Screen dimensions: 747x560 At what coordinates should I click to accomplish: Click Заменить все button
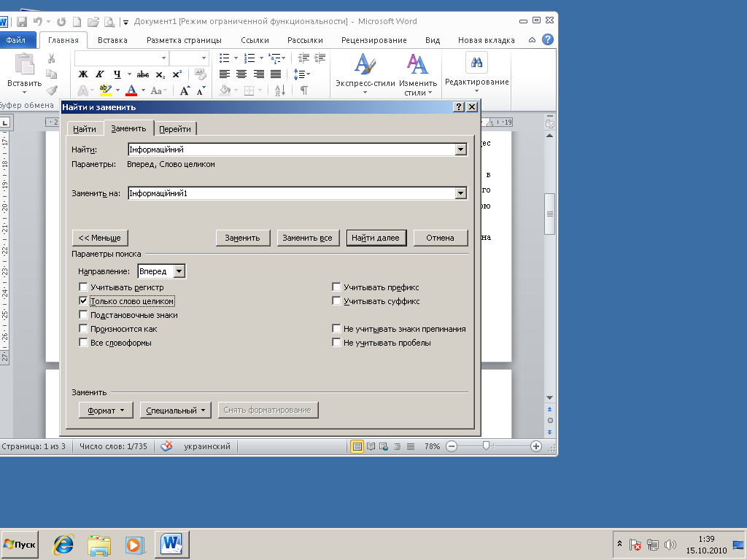307,238
